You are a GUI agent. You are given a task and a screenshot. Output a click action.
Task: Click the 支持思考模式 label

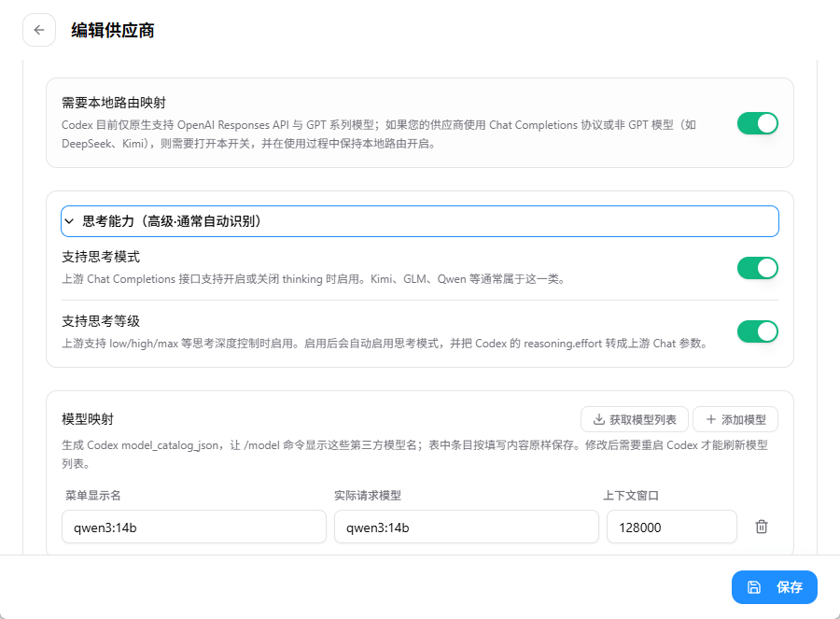pyautogui.click(x=101, y=258)
